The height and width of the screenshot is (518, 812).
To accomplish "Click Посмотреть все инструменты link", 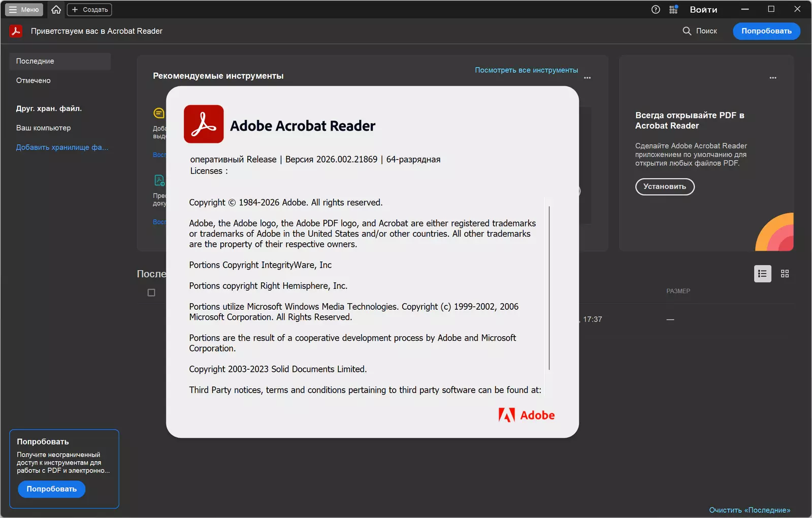I will 526,70.
